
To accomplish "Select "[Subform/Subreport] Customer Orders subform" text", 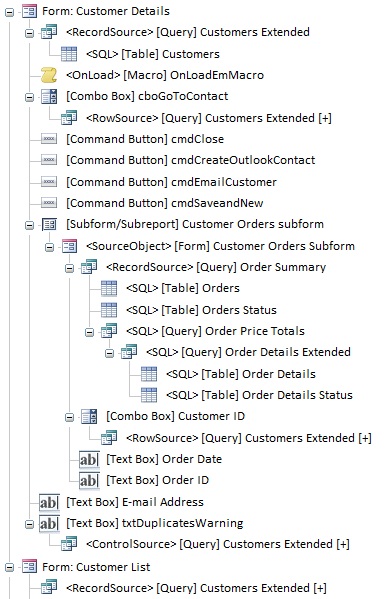I will pyautogui.click(x=195, y=224).
